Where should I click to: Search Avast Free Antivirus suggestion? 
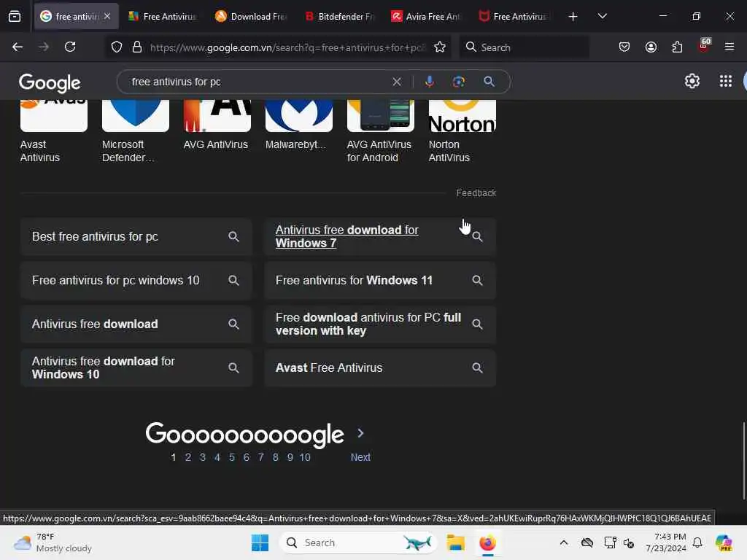click(380, 368)
